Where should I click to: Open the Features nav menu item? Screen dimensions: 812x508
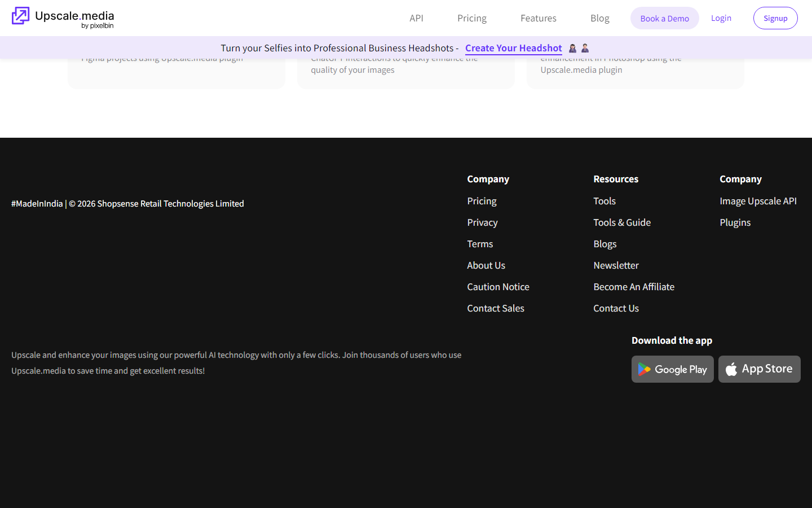pyautogui.click(x=539, y=18)
